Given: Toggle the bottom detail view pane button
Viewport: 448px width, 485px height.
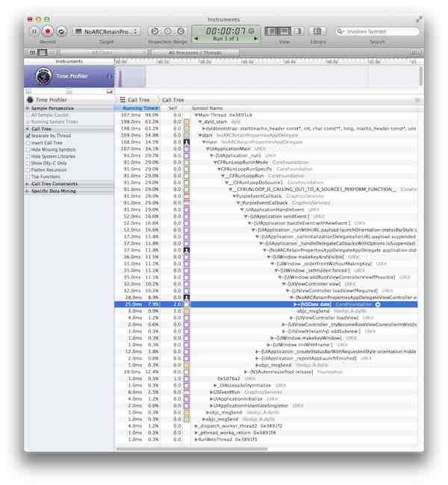Looking at the screenshot, I should (284, 31).
